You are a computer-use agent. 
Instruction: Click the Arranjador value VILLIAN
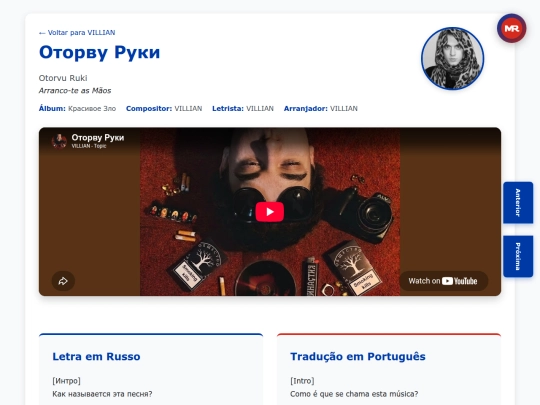click(x=344, y=108)
